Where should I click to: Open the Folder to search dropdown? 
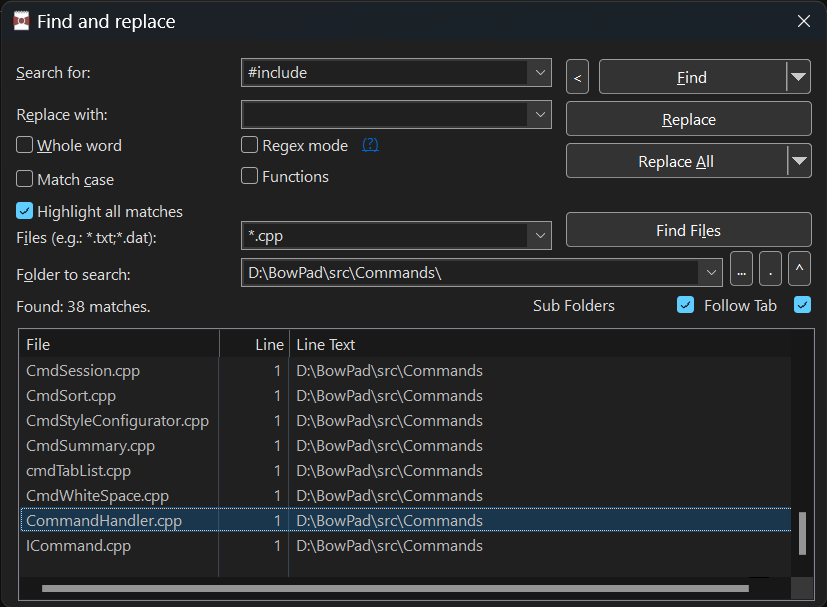tap(711, 271)
